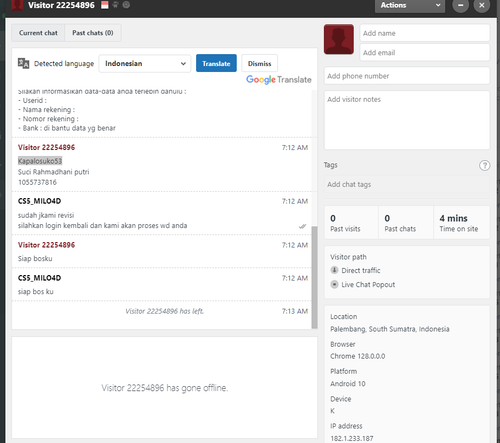500x443 pixels.
Task: Click the Chrome browser icon in title bar
Action: tap(126, 5)
